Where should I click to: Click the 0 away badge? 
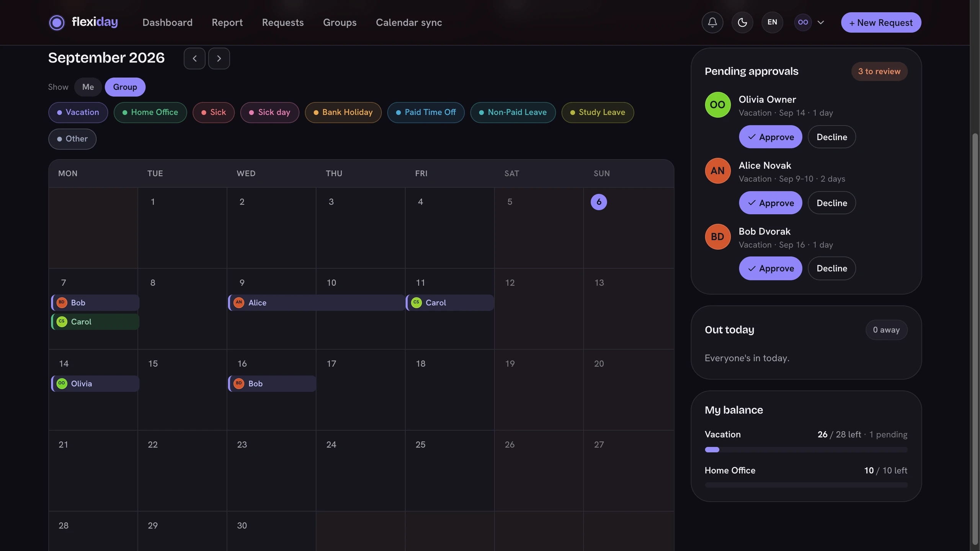point(886,329)
